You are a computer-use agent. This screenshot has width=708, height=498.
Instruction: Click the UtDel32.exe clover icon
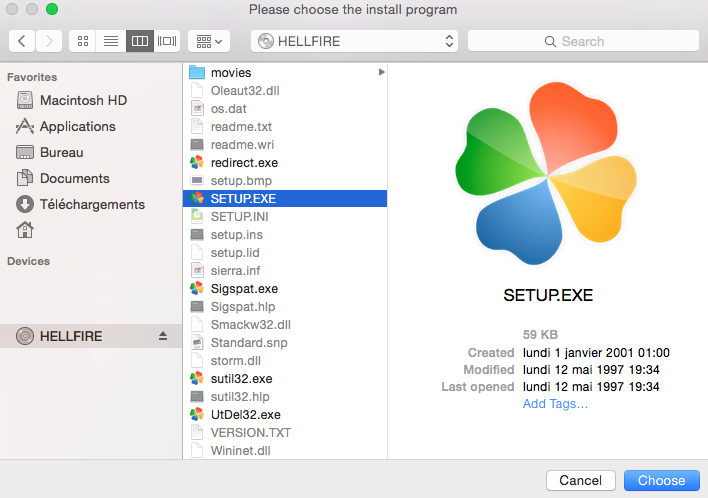pos(197,414)
